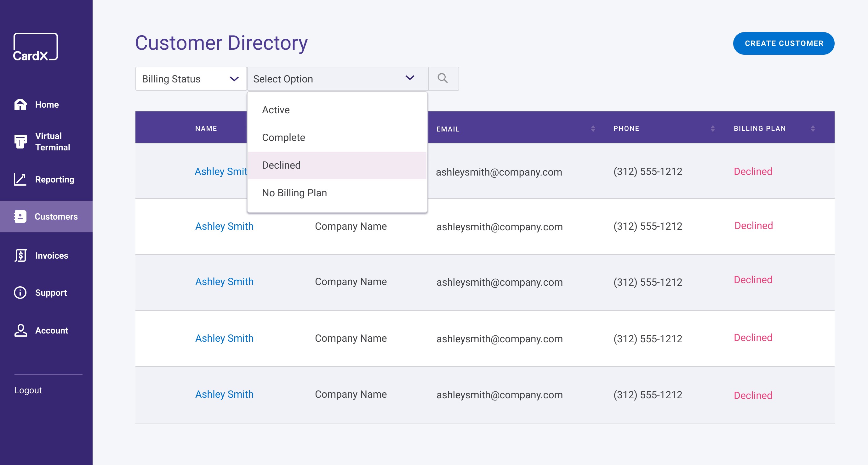This screenshot has height=465, width=868.
Task: Choose No Billing Plan option
Action: pyautogui.click(x=337, y=193)
